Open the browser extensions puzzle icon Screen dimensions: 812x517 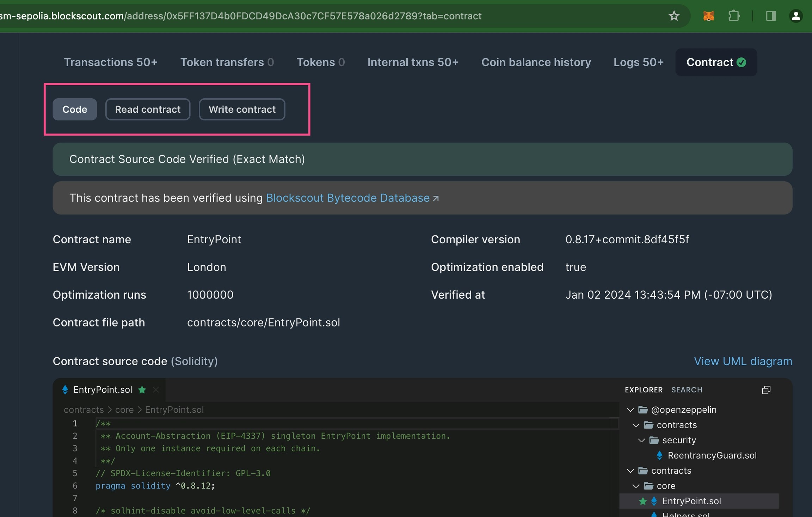click(734, 16)
